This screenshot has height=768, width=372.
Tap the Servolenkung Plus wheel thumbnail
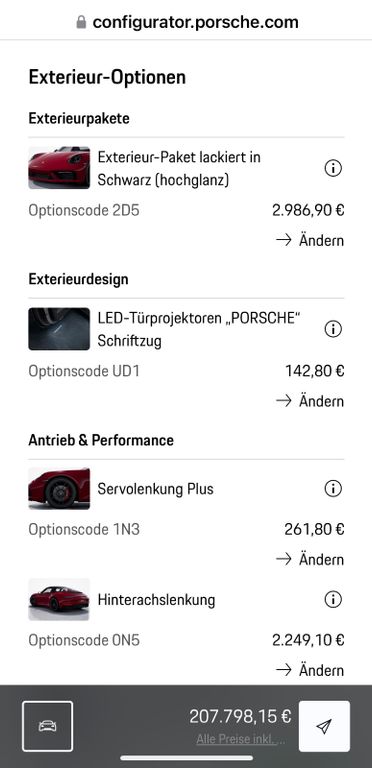(59, 488)
